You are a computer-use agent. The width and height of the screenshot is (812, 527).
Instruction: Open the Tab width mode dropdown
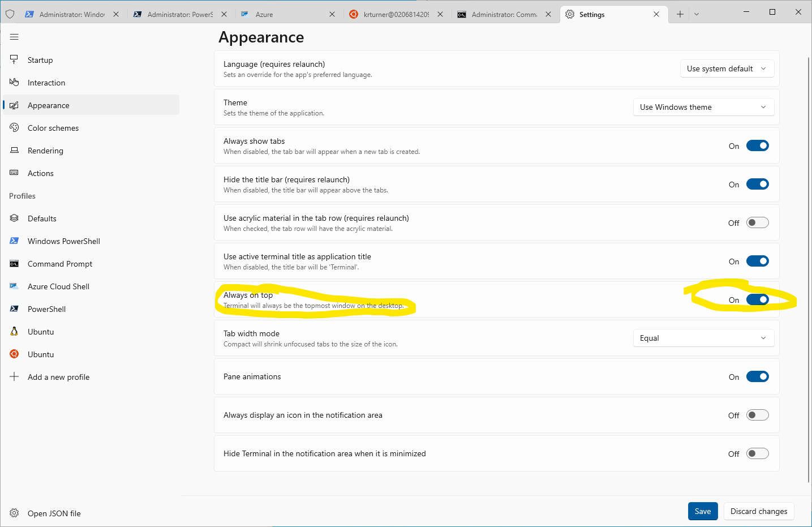coord(703,338)
